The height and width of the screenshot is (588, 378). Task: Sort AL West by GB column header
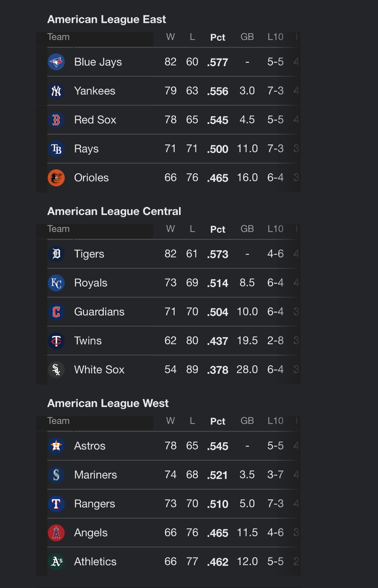(247, 421)
